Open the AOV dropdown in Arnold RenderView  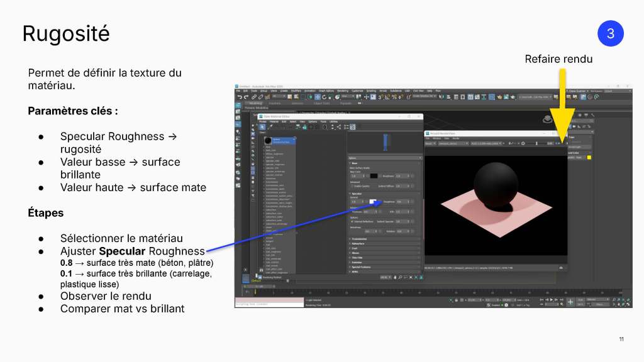tap(430, 143)
